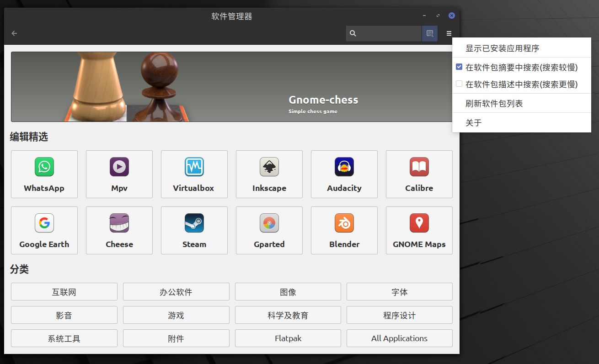Open the WhatsApp app listing
Screen dimensions: 599x364
pyautogui.click(x=44, y=174)
